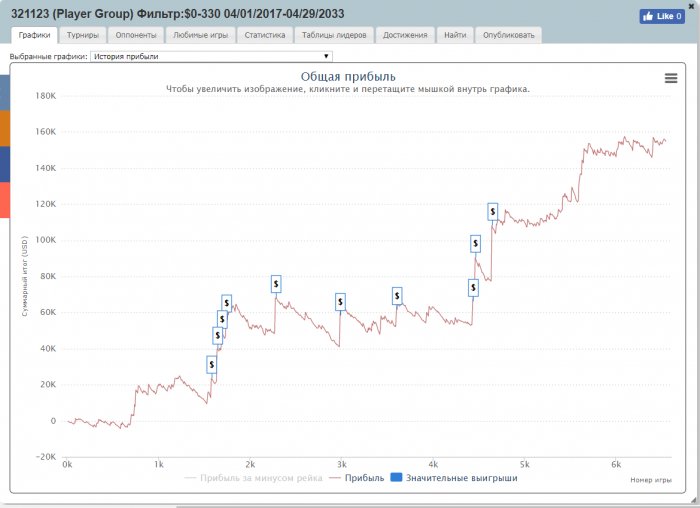Click the $ win marker just above 60K near game 1.7k
The height and width of the screenshot is (508, 700).
(226, 303)
